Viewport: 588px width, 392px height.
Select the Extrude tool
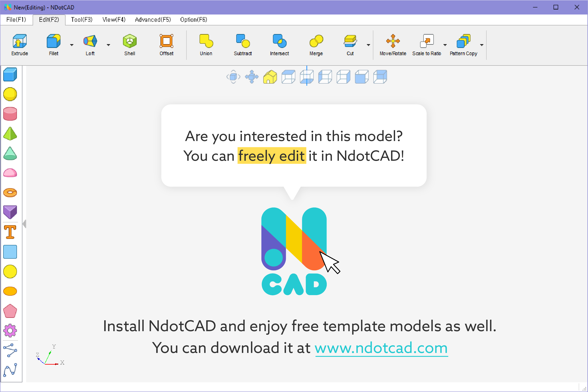click(20, 45)
